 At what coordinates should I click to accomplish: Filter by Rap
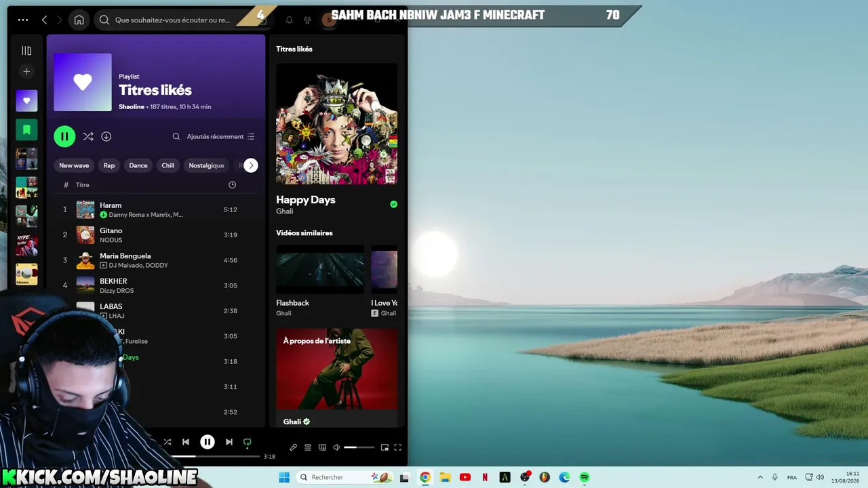coord(109,165)
